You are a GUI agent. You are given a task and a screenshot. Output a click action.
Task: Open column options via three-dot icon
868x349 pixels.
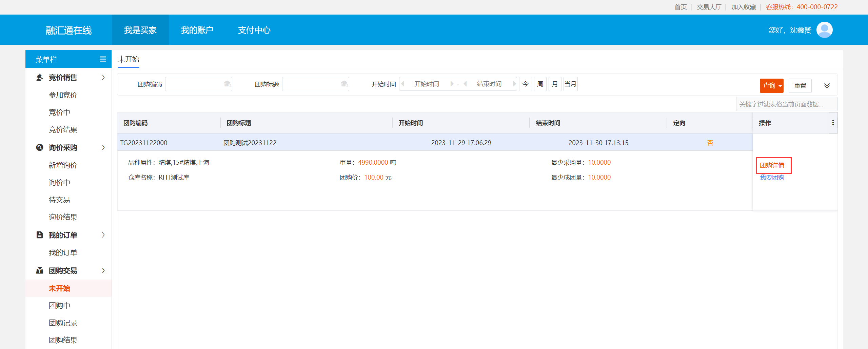833,123
